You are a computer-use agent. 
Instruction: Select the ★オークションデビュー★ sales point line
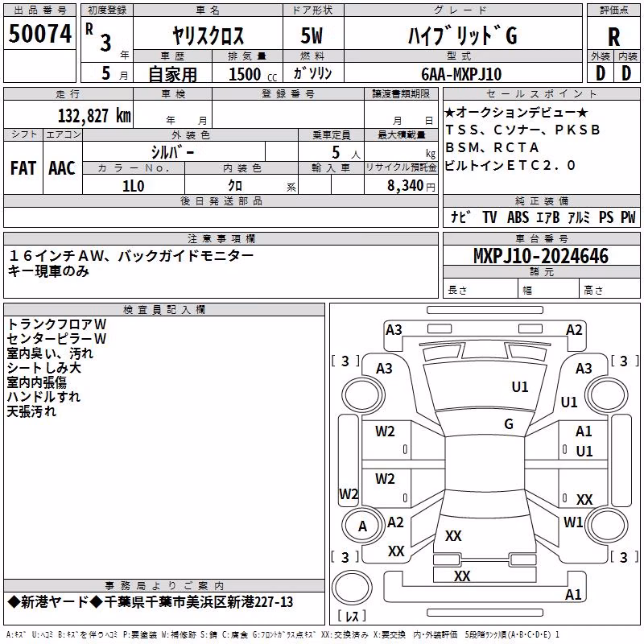point(516,112)
